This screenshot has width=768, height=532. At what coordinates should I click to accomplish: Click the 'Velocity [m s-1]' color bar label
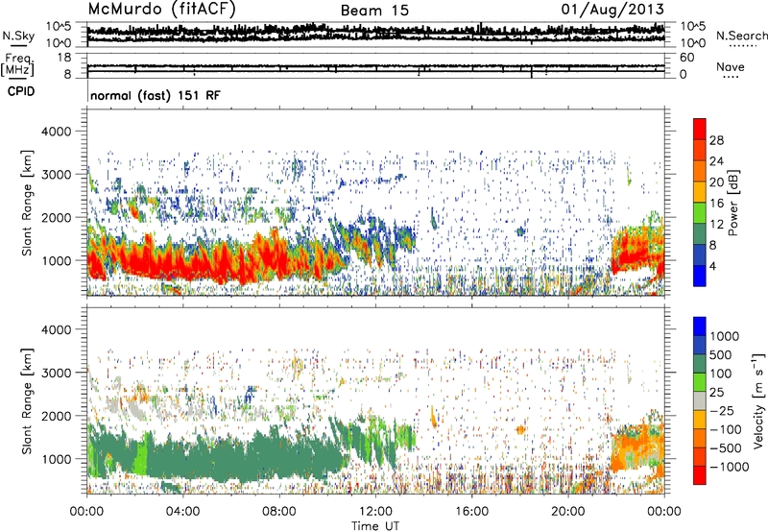point(758,400)
